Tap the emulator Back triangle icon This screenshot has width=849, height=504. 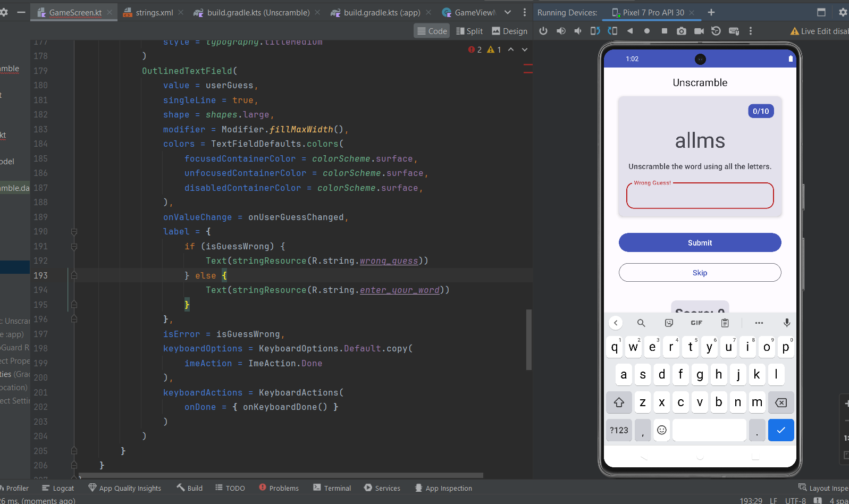[x=630, y=31]
